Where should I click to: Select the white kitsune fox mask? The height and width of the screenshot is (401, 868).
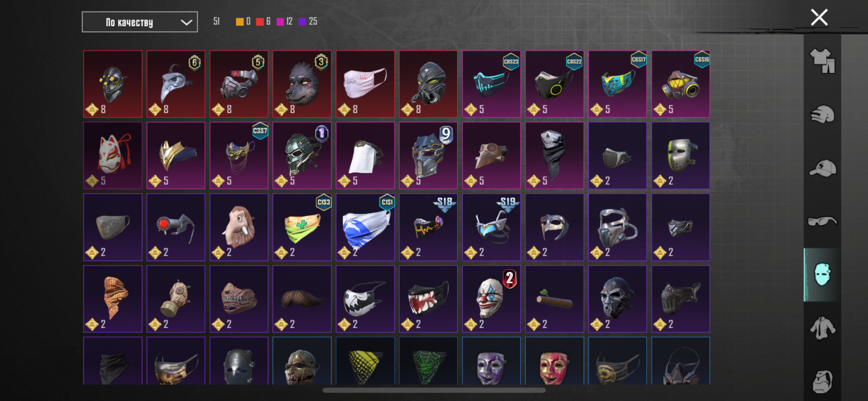(113, 156)
